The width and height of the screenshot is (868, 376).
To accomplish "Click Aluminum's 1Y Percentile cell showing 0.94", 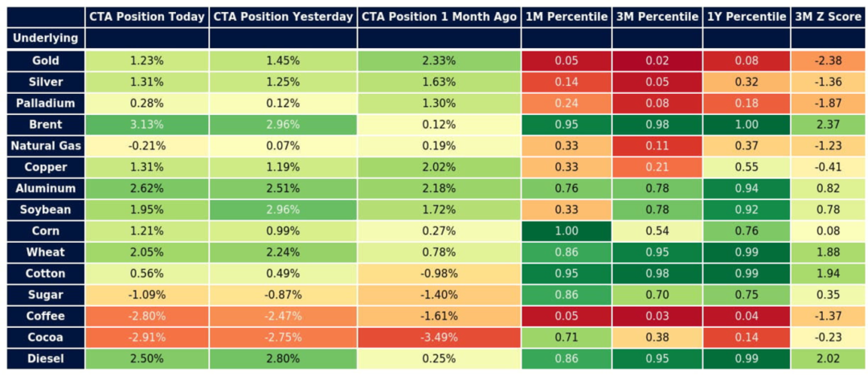I will (747, 188).
